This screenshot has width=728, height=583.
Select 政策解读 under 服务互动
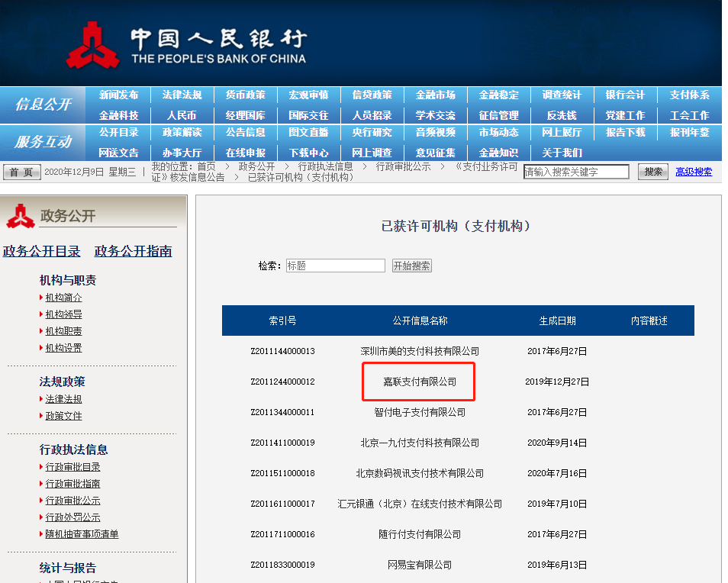point(182,132)
